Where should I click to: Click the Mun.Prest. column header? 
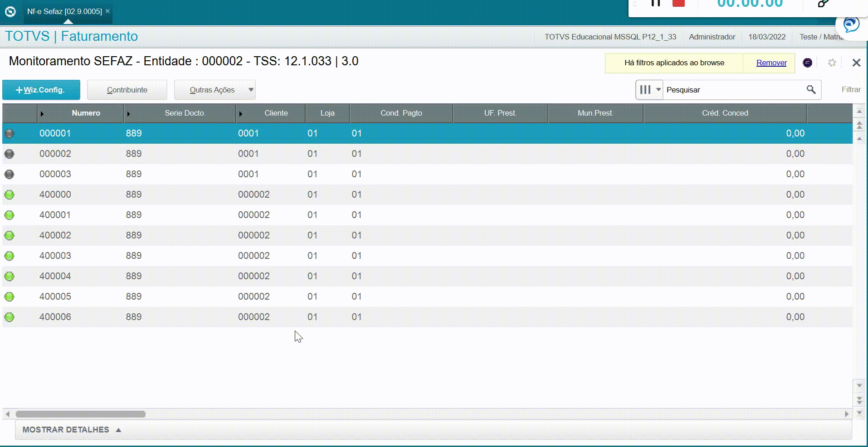595,113
